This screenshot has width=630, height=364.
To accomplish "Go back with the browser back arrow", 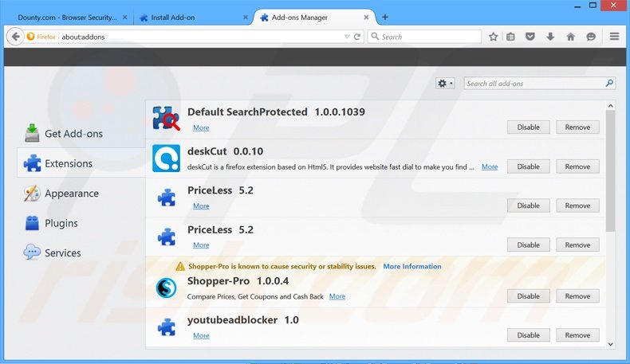I will click(15, 37).
